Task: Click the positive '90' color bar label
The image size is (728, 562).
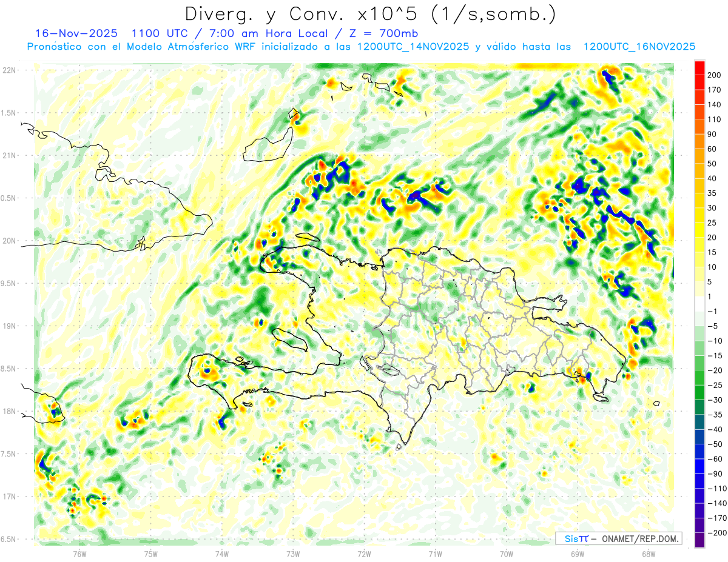Action: pyautogui.click(x=712, y=134)
